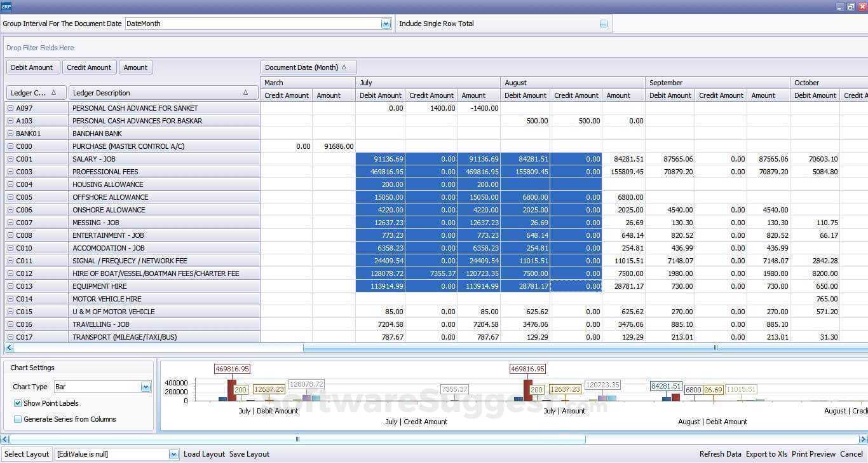Toggle Include Single Row Total checkbox
Screen dimensions: 868x463
603,24
